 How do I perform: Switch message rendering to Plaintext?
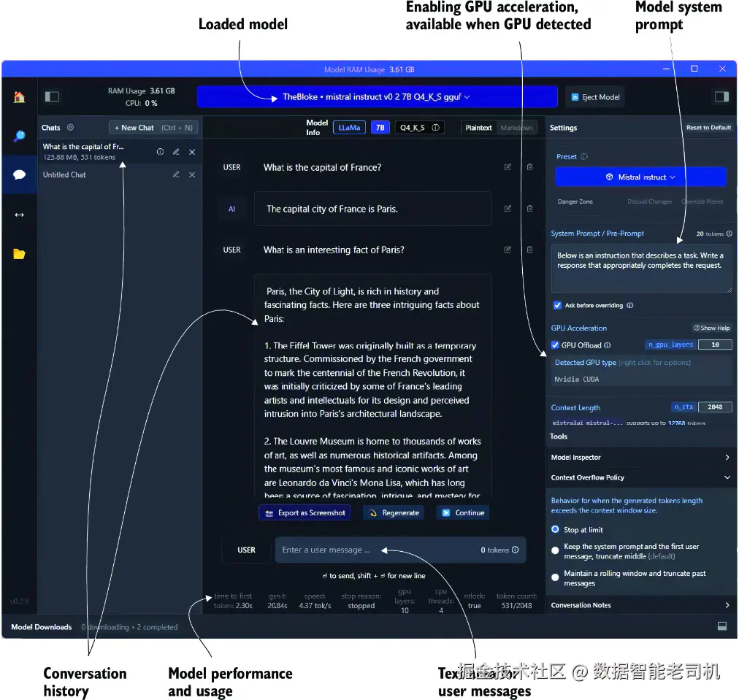[x=478, y=128]
